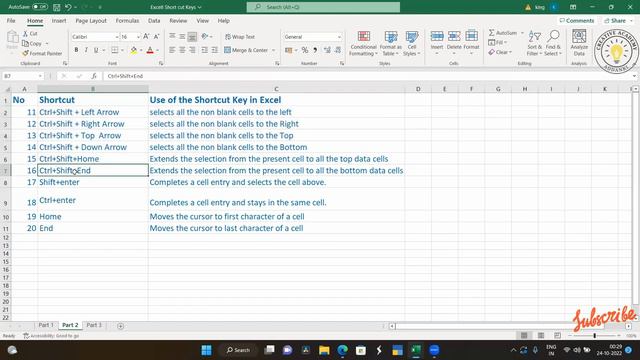Toggle Wrap Text
Viewport: 640px width, 360px height.
click(x=240, y=37)
